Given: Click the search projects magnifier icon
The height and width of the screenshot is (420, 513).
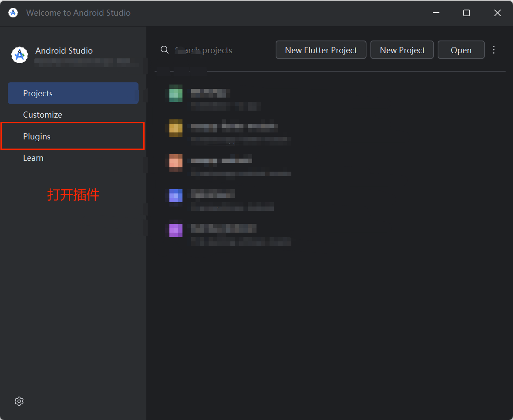Looking at the screenshot, I should [164, 50].
